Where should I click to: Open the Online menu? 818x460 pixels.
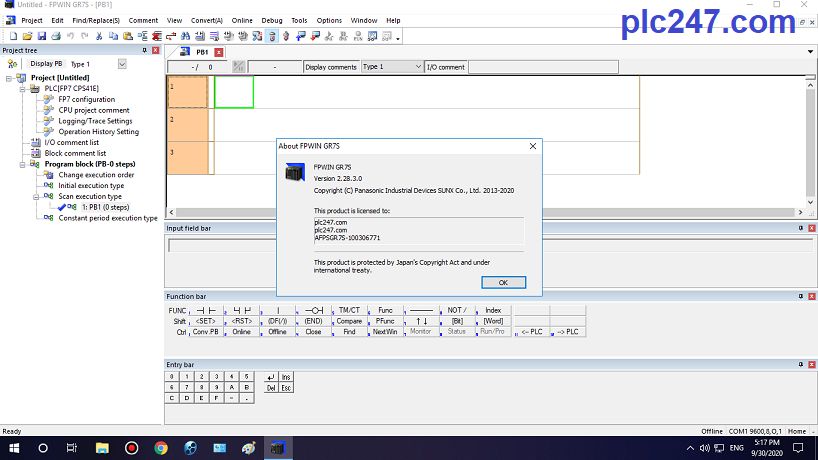click(242, 20)
